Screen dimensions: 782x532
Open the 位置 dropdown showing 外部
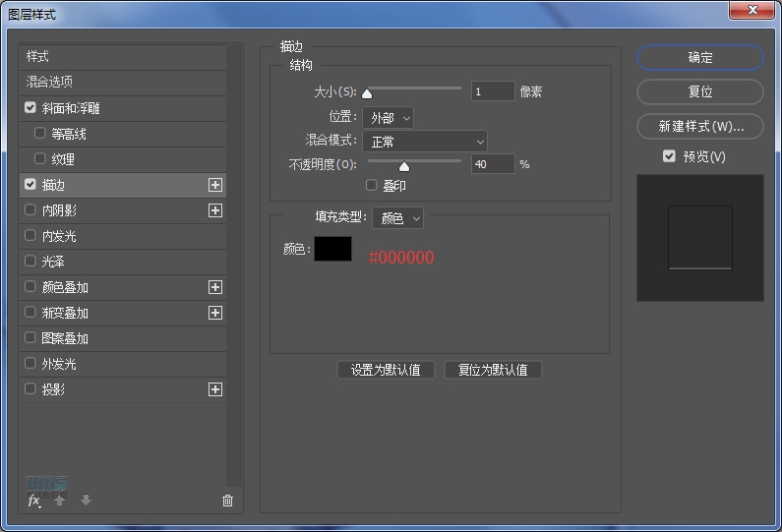coord(388,118)
